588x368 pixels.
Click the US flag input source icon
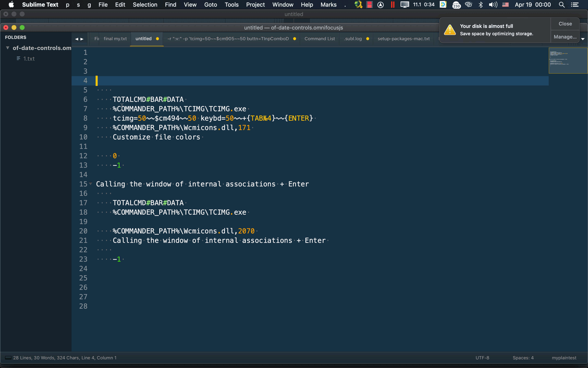[x=505, y=4]
